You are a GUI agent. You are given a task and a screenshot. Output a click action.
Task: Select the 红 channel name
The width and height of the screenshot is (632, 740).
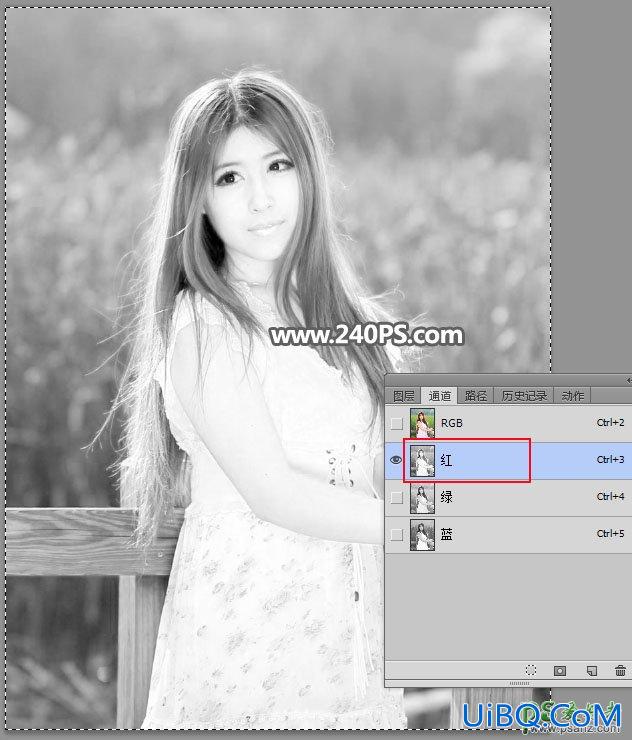(447, 460)
